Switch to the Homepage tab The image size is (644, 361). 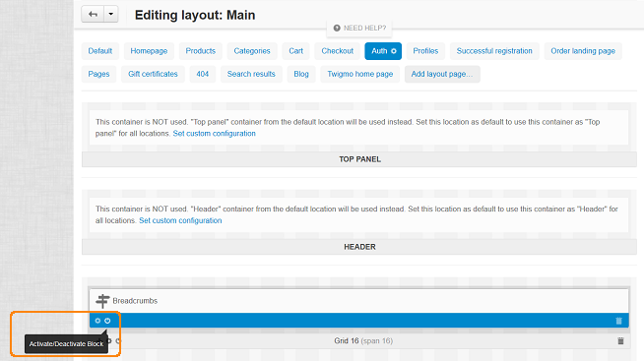(149, 51)
